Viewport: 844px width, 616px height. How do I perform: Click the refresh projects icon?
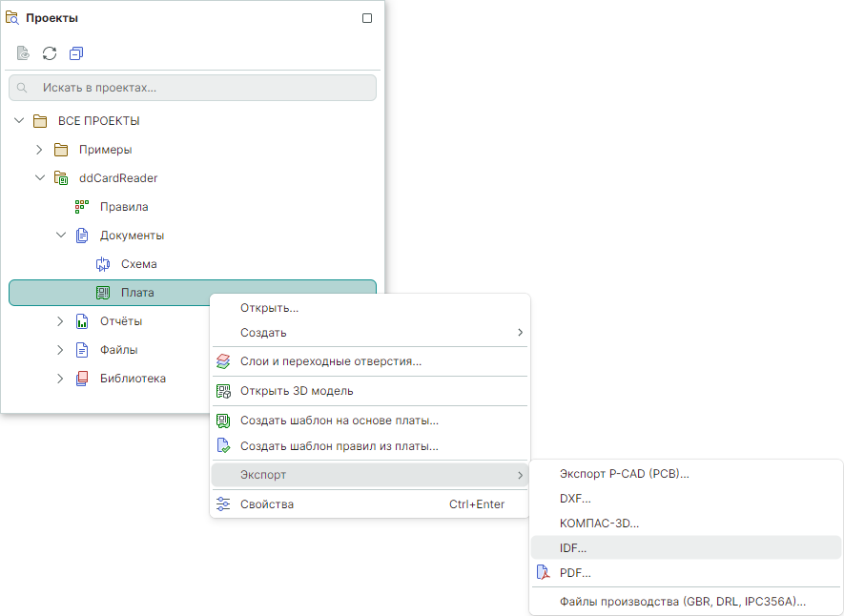click(x=50, y=53)
